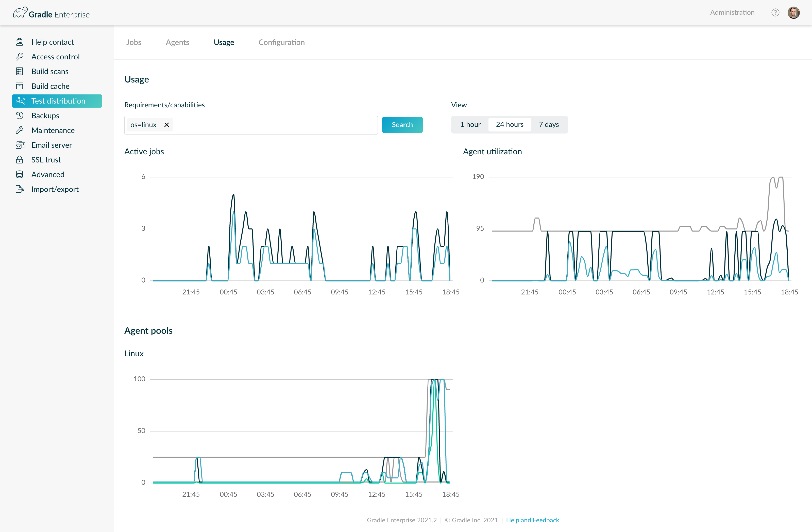Open Access control key icon

coord(20,56)
